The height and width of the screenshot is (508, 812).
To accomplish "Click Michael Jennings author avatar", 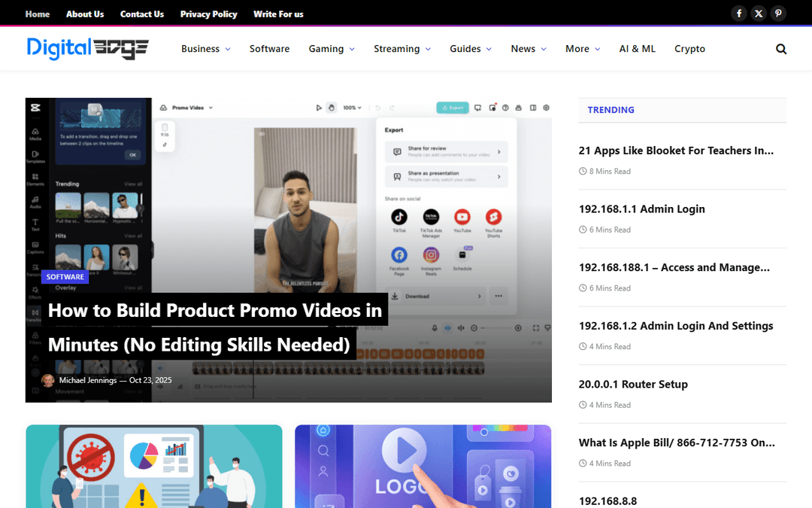I will [x=48, y=381].
